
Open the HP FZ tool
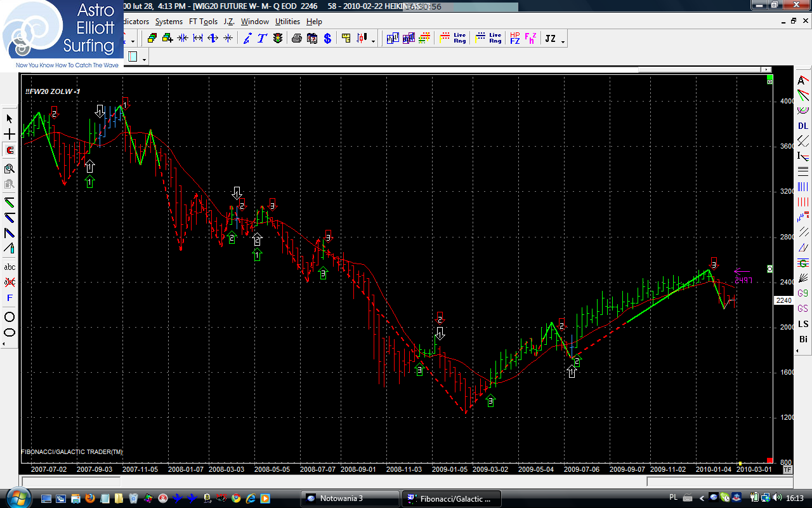click(514, 39)
